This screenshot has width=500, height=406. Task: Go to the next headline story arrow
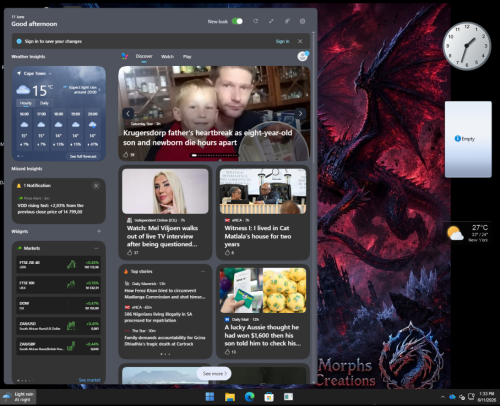pyautogui.click(x=300, y=113)
